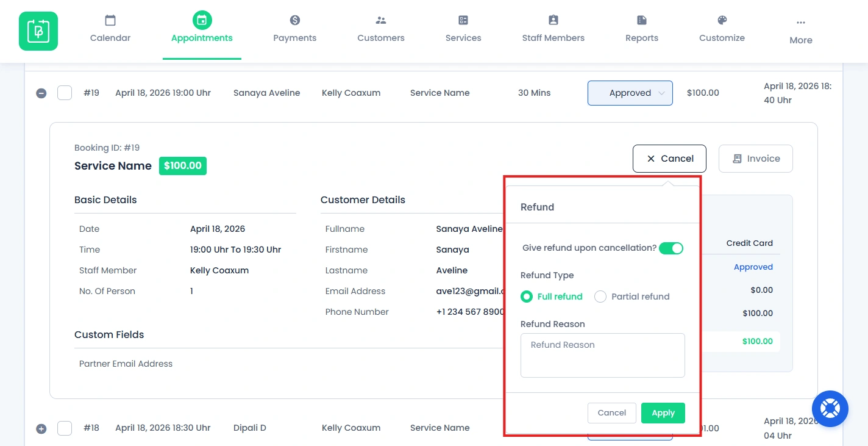Click customer name Sanaya Aveline in row #19
Image resolution: width=868 pixels, height=446 pixels.
pos(267,93)
